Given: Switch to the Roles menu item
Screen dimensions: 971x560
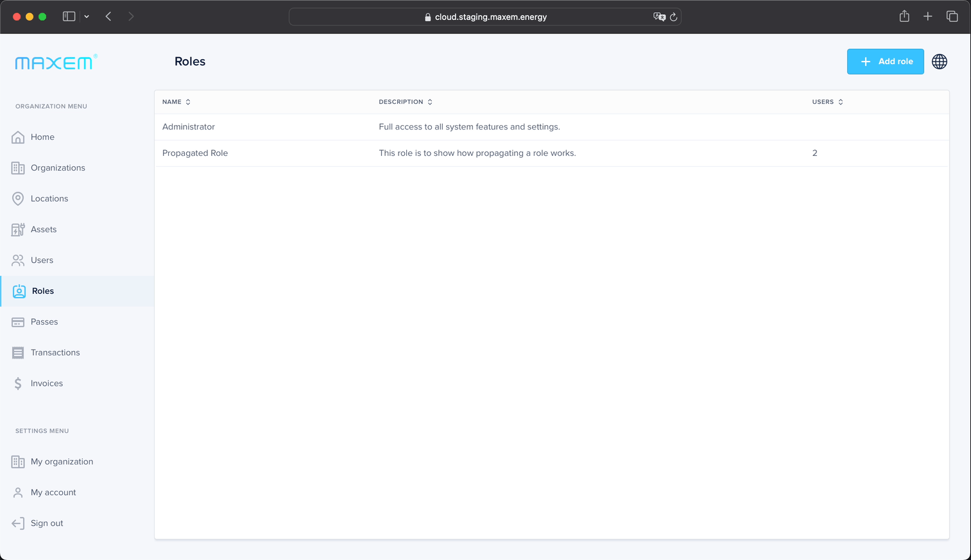Looking at the screenshot, I should (42, 291).
